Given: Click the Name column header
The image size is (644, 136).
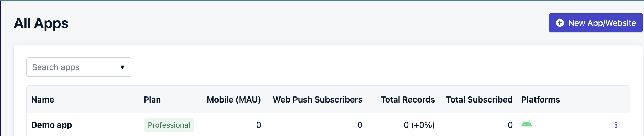Looking at the screenshot, I should (x=43, y=100).
